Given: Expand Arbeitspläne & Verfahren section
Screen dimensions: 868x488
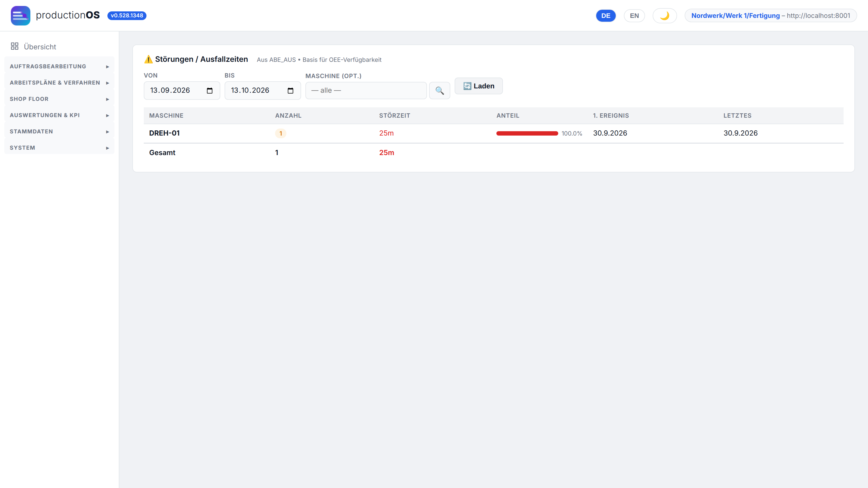Looking at the screenshot, I should 59,82.
